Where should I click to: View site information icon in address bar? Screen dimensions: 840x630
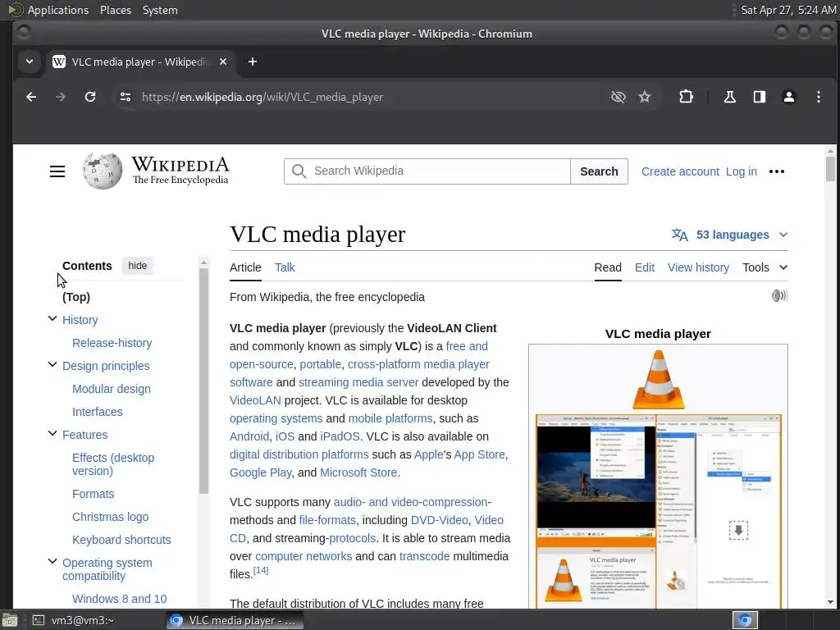pyautogui.click(x=126, y=97)
